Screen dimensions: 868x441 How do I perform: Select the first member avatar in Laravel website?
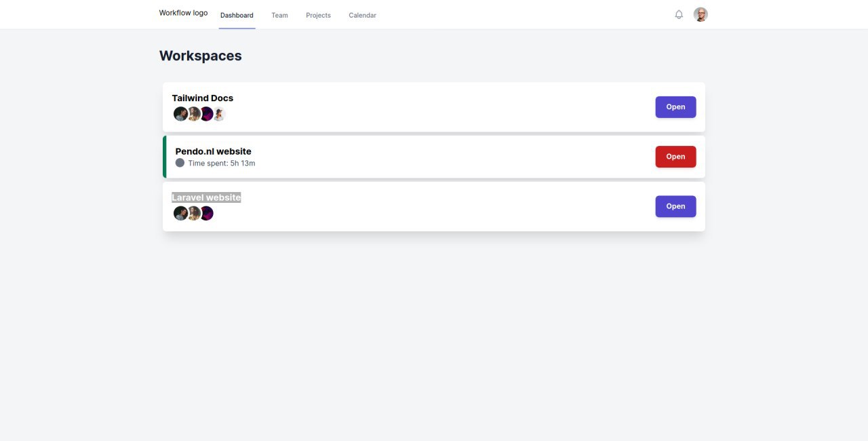tap(180, 213)
